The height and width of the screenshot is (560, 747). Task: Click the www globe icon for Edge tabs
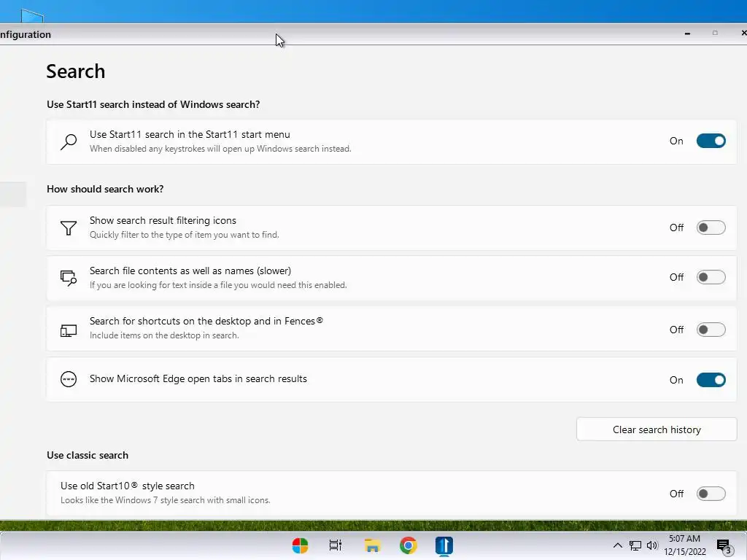[x=69, y=379]
